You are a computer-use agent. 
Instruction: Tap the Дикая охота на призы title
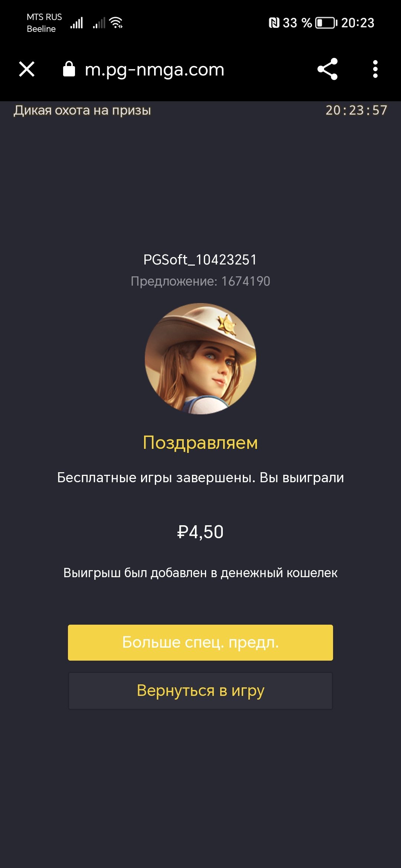pos(82,110)
